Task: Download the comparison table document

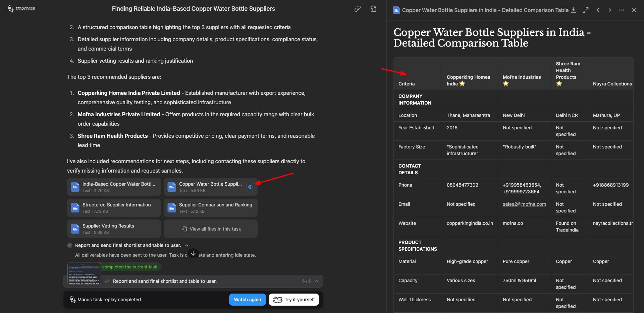Action: click(574, 10)
